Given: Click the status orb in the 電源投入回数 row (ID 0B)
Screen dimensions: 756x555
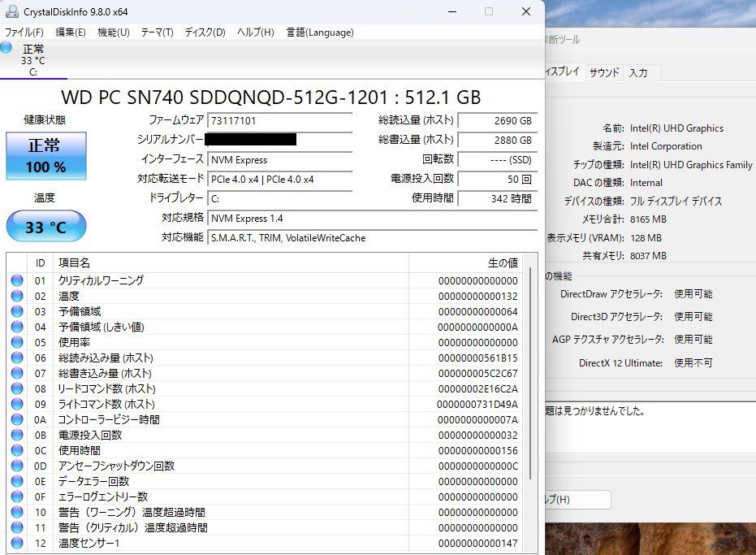Looking at the screenshot, I should (x=17, y=435).
